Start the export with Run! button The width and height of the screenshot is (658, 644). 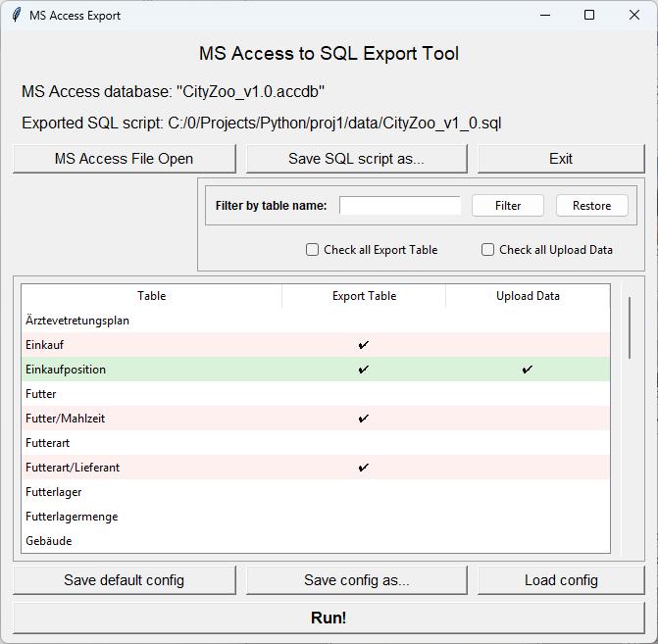point(329,618)
